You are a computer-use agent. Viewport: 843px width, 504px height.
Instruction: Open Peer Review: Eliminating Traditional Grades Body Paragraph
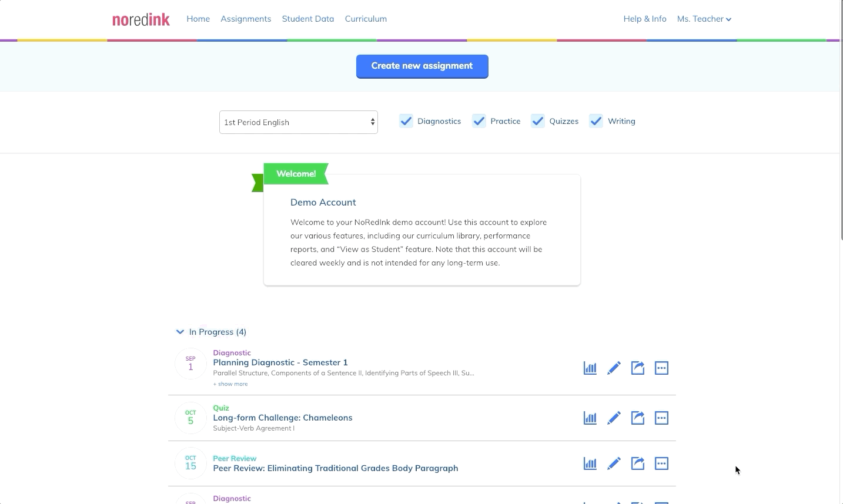click(x=336, y=468)
